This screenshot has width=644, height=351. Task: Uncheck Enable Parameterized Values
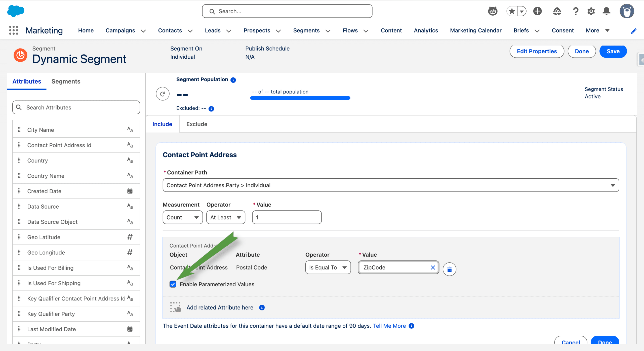click(173, 284)
